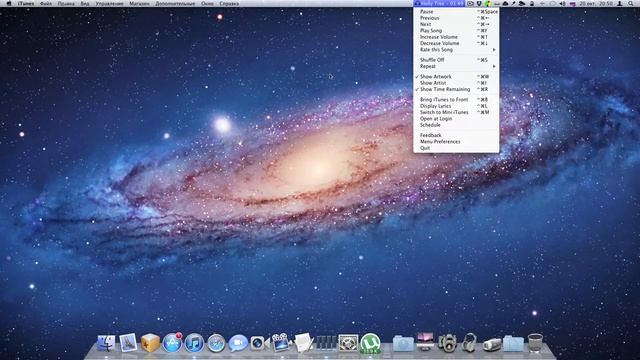Image resolution: width=640 pixels, height=360 pixels.
Task: Launch the clapperboard movie app in dock
Action: click(281, 342)
